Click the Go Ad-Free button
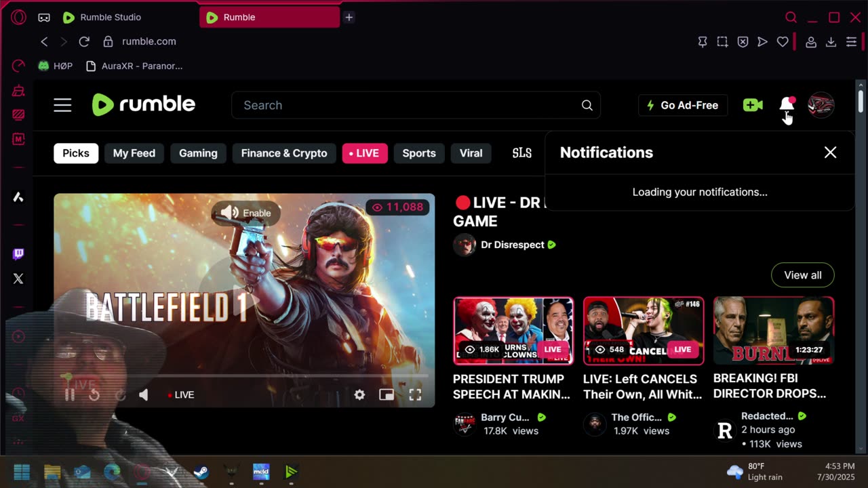The image size is (868, 488). coord(682,105)
